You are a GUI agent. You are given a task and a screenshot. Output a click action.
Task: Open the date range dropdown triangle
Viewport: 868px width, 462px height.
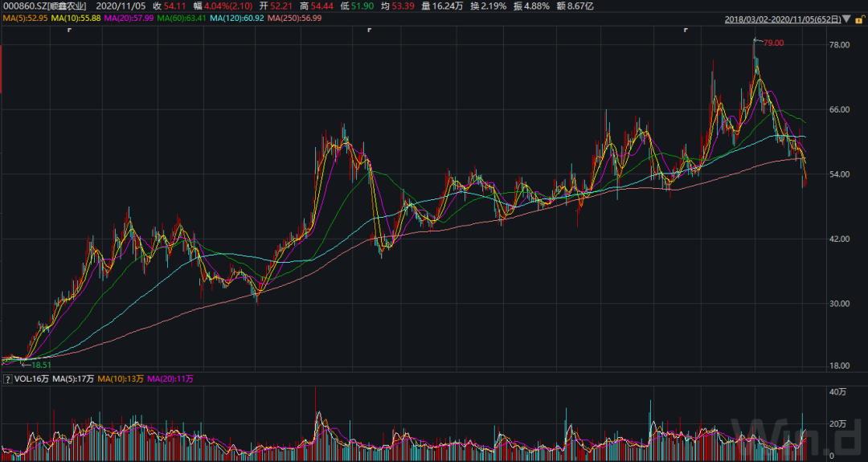coord(845,18)
